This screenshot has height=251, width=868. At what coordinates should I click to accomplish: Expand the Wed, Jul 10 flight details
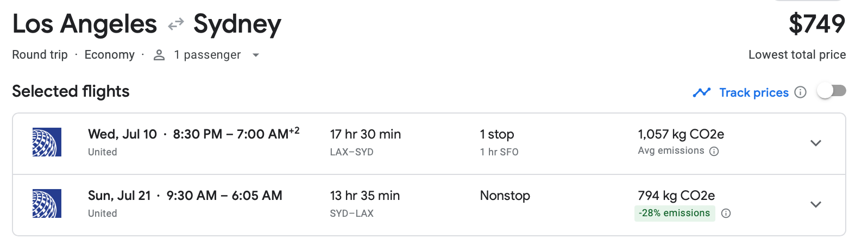[815, 143]
